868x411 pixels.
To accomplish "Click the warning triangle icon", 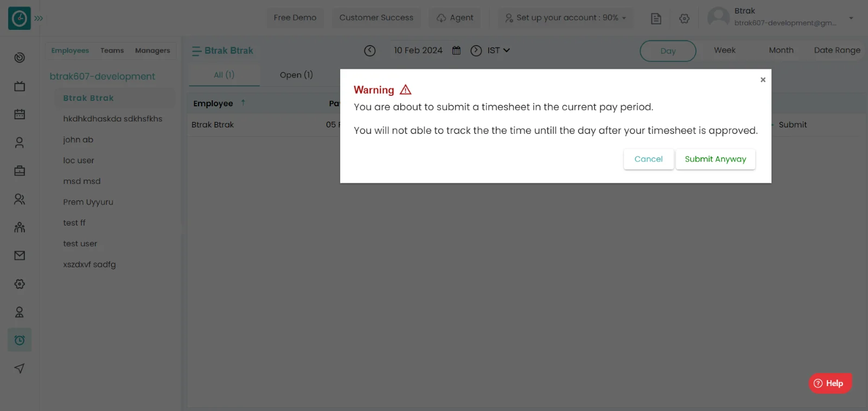I will (x=406, y=89).
